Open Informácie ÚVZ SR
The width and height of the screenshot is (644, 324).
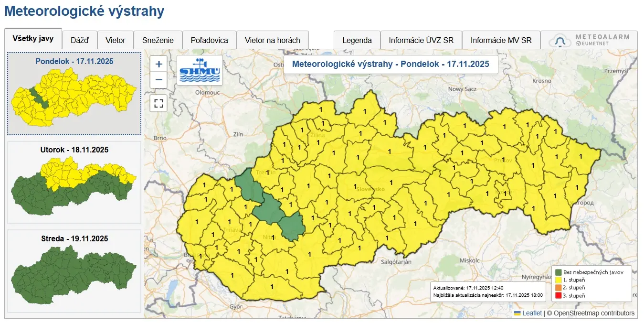click(421, 40)
